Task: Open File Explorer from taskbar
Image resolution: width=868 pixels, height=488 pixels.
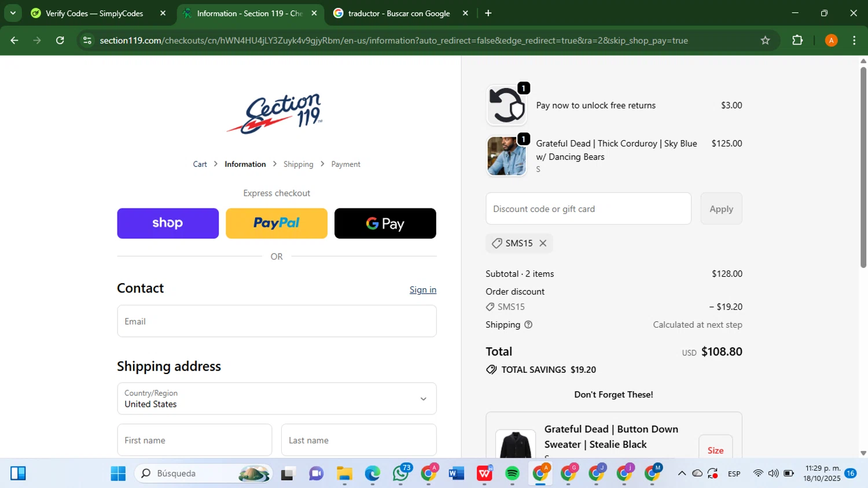Action: [x=344, y=474]
